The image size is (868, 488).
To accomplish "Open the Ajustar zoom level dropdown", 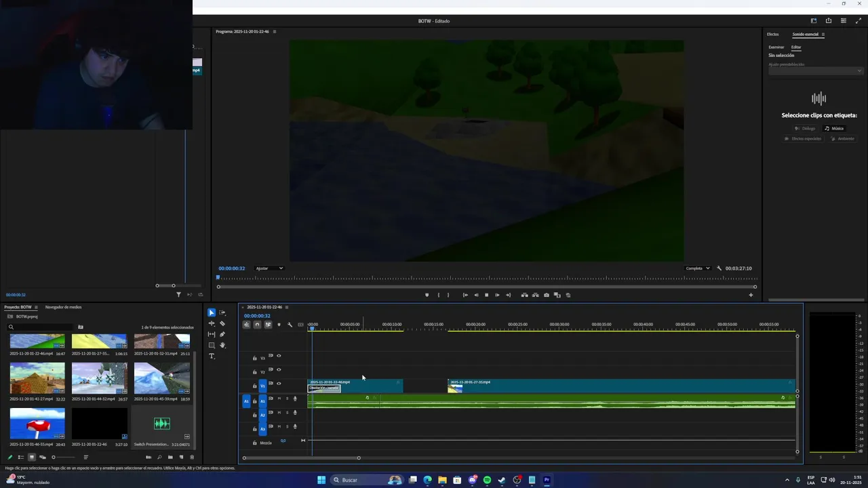I will (269, 268).
